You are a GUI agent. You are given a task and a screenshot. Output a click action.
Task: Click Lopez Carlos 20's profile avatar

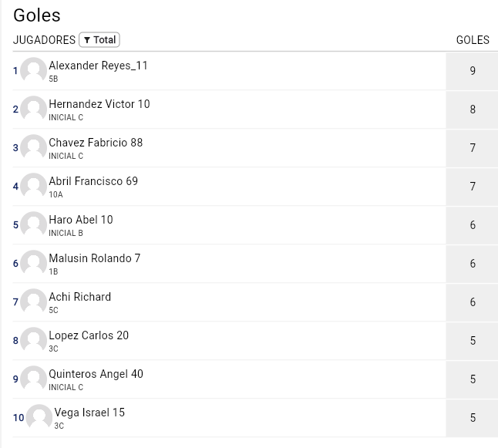pos(33,340)
